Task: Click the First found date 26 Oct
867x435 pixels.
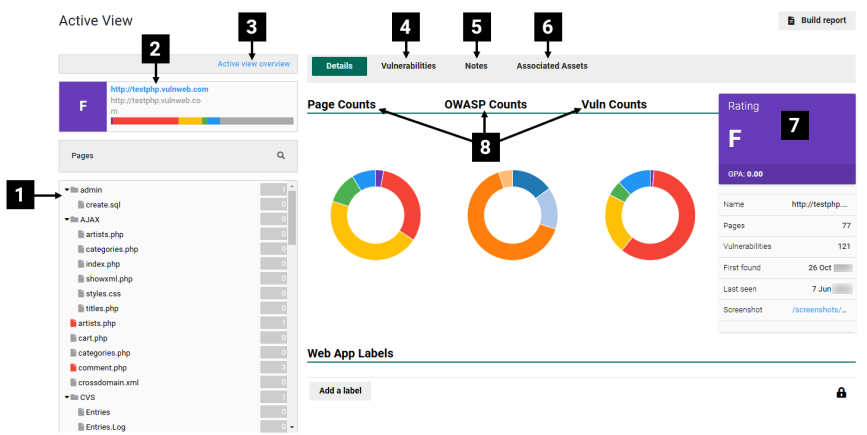Action: [819, 268]
